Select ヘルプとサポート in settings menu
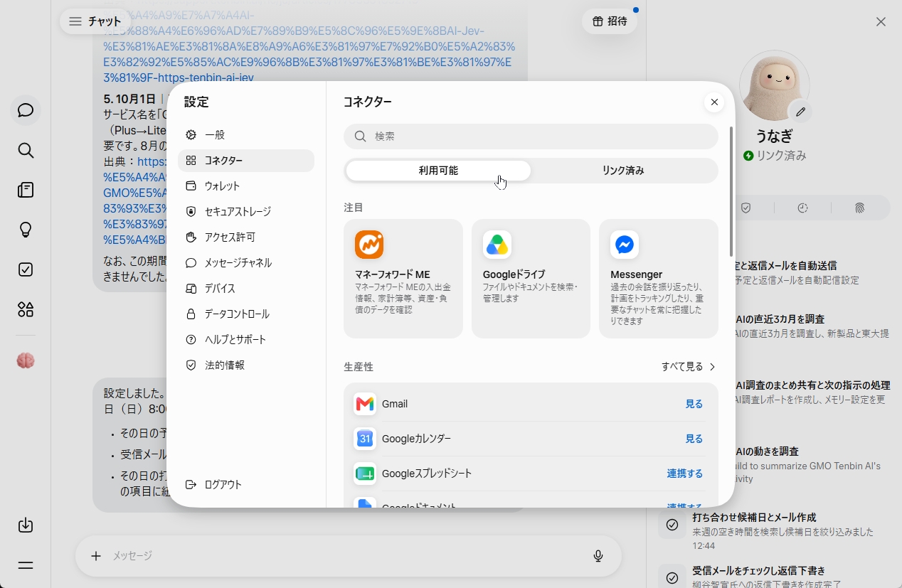 [x=246, y=340]
